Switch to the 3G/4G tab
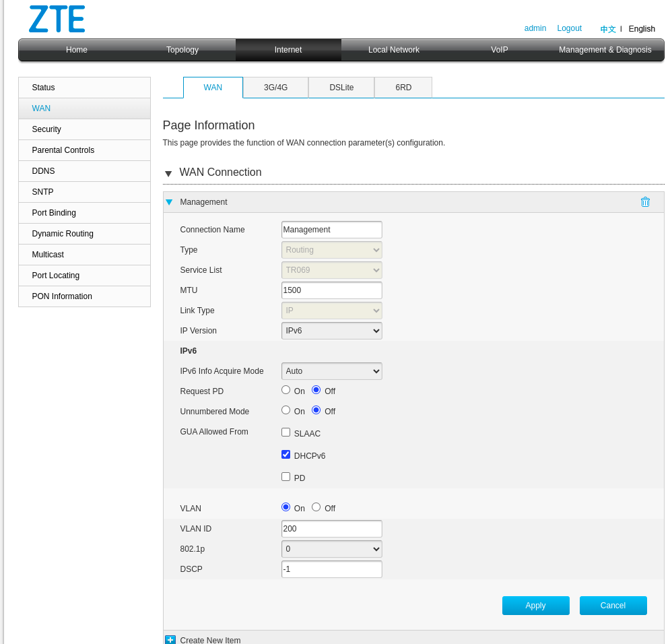 pyautogui.click(x=275, y=88)
